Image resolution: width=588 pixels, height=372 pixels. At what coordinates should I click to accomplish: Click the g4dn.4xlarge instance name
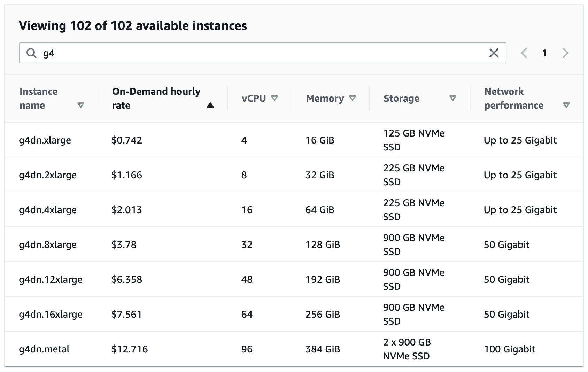48,210
